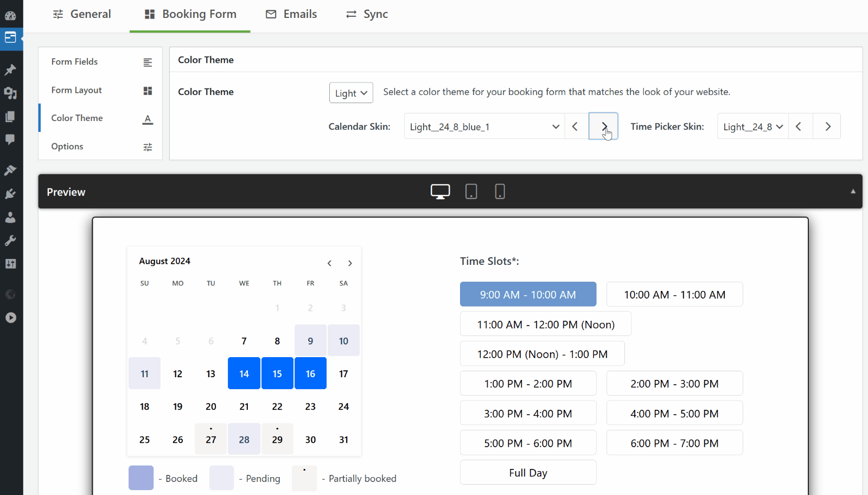This screenshot has height=495, width=868.
Task: Click date 22 in the calendar
Action: coord(277,407)
